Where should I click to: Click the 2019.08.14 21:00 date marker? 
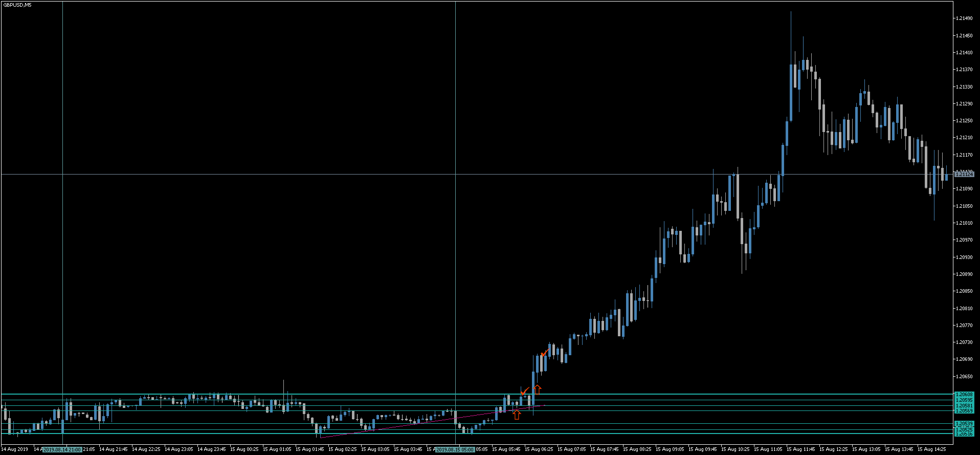pyautogui.click(x=62, y=449)
